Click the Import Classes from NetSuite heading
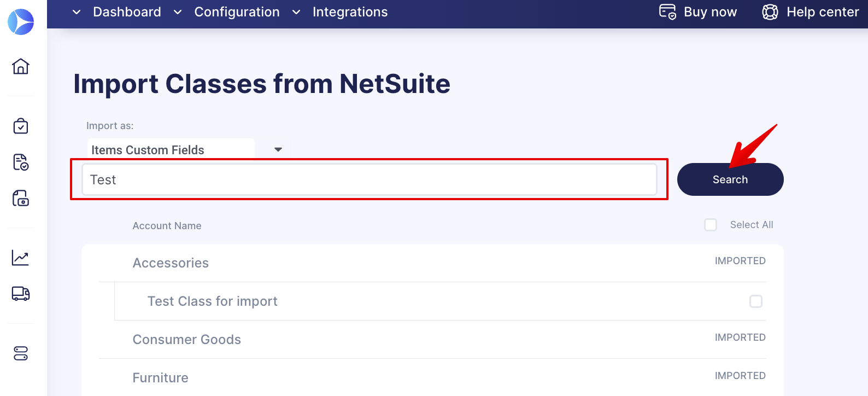The height and width of the screenshot is (396, 868). [x=262, y=84]
